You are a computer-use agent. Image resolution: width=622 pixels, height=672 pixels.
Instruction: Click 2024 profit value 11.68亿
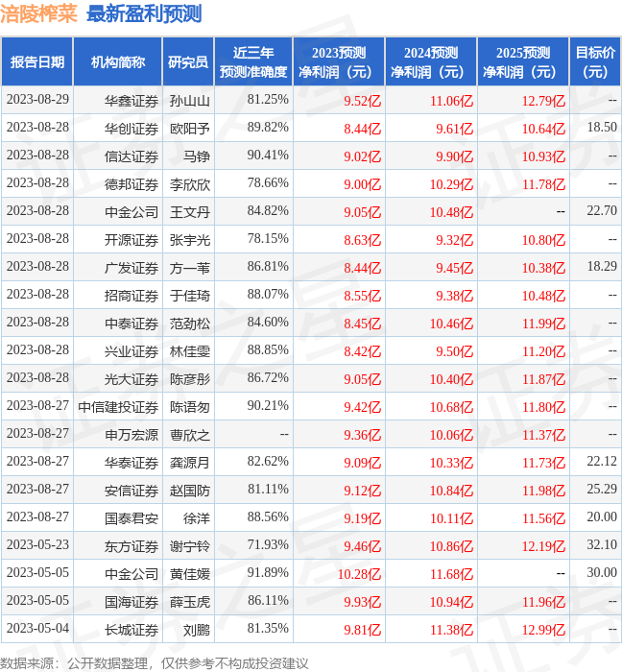coord(451,574)
